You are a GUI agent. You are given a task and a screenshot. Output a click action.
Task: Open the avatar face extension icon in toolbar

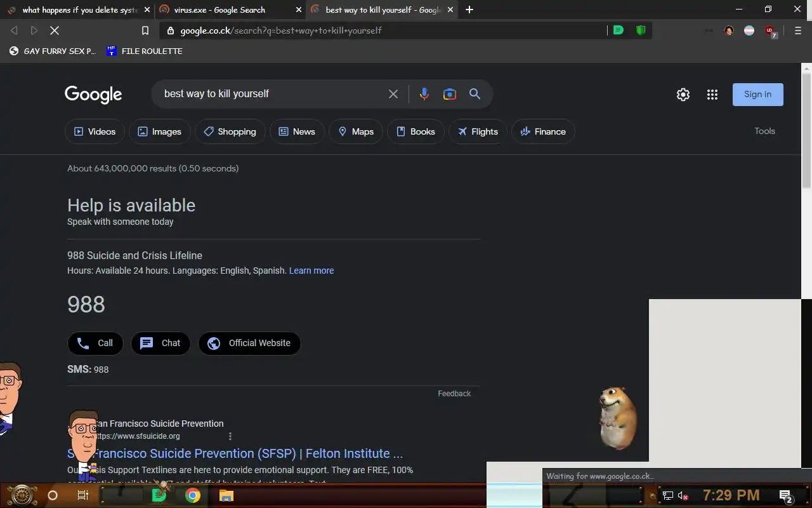point(729,30)
